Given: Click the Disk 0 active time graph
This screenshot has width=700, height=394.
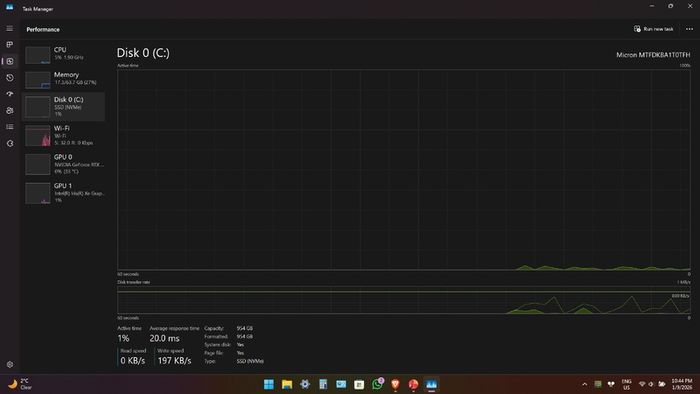Looking at the screenshot, I should [404, 170].
